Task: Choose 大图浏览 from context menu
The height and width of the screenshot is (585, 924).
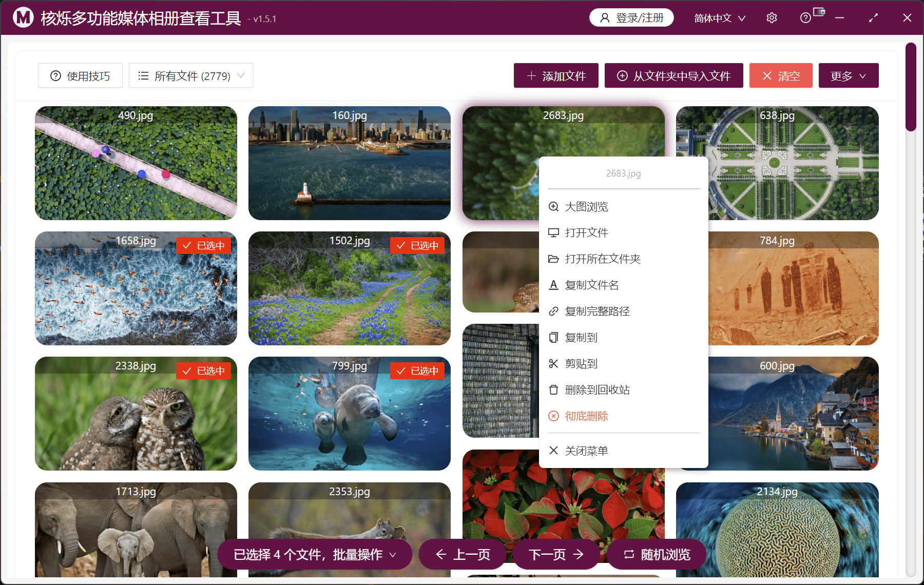Action: point(624,207)
